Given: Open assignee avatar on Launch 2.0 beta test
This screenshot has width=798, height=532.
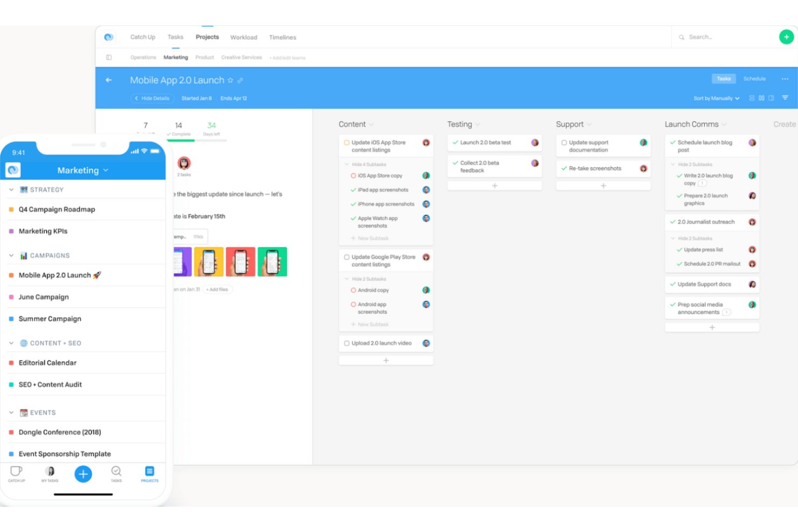Looking at the screenshot, I should pos(535,143).
